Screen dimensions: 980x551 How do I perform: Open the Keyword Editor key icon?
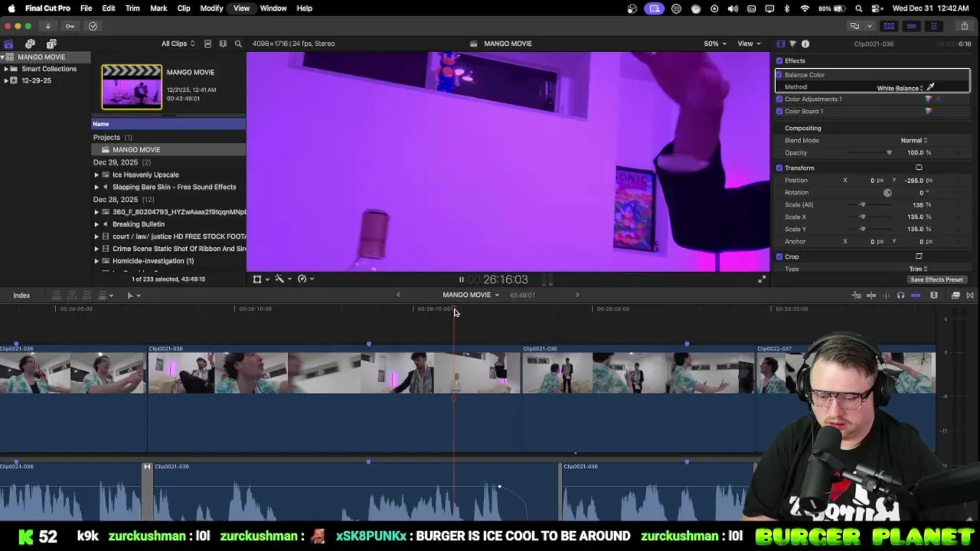70,26
